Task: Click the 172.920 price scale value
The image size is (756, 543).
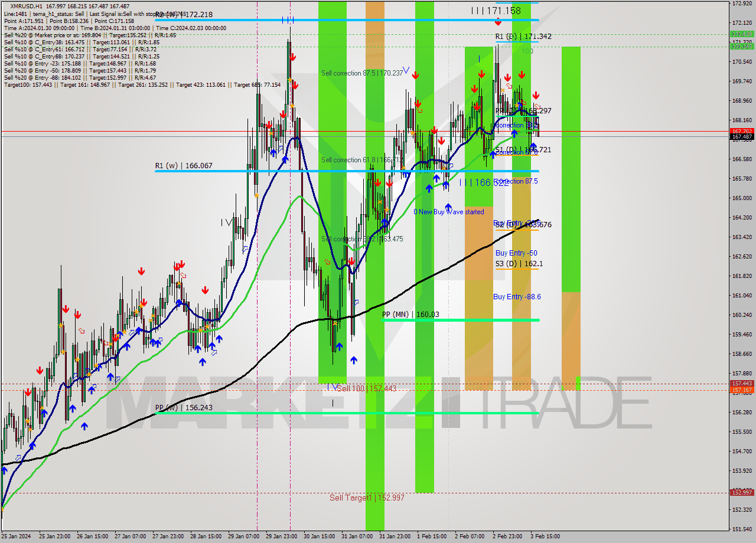Action: [742, 4]
